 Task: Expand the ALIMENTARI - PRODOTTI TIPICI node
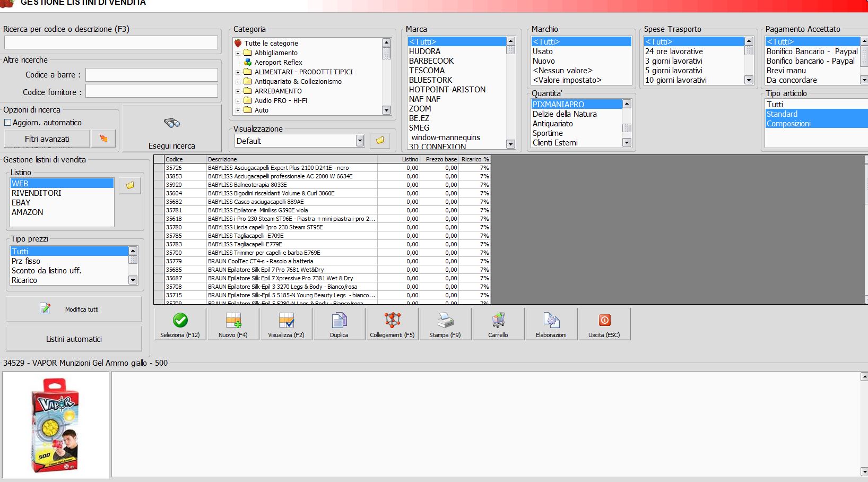point(238,72)
